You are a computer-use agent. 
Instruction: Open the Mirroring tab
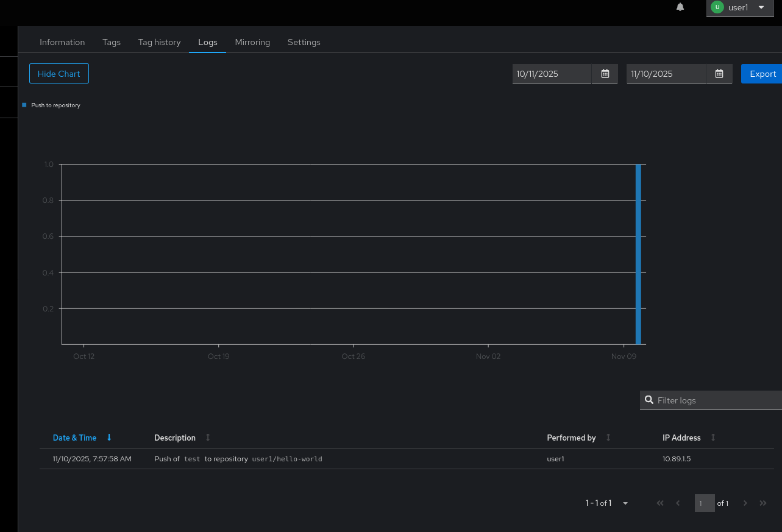pos(252,42)
